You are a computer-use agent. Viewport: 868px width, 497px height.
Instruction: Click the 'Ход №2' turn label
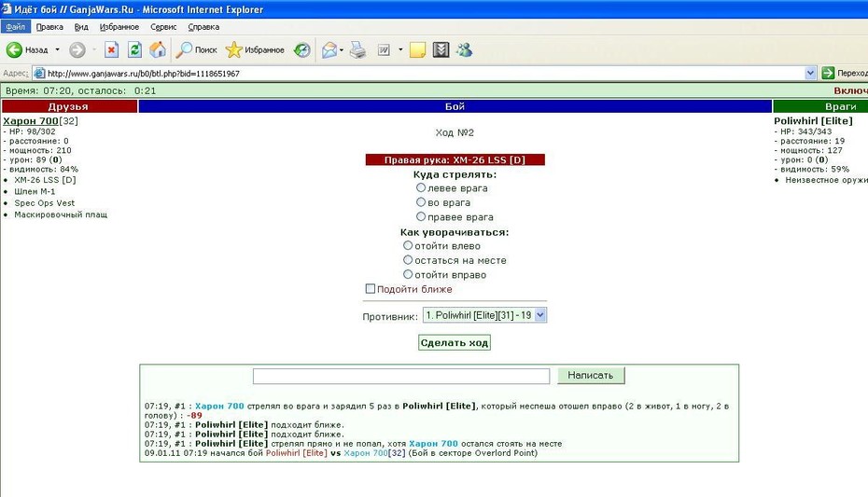(455, 132)
